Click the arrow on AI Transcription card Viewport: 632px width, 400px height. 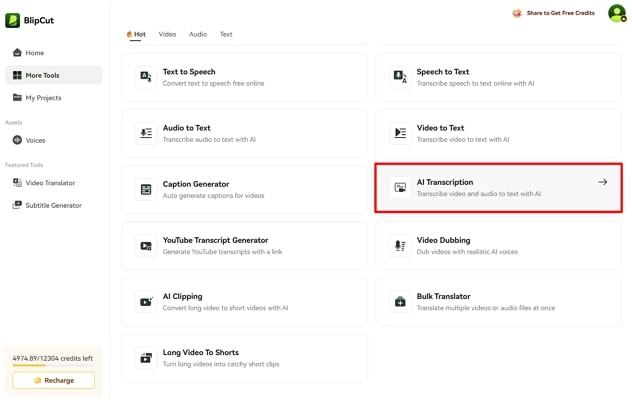pyautogui.click(x=602, y=182)
